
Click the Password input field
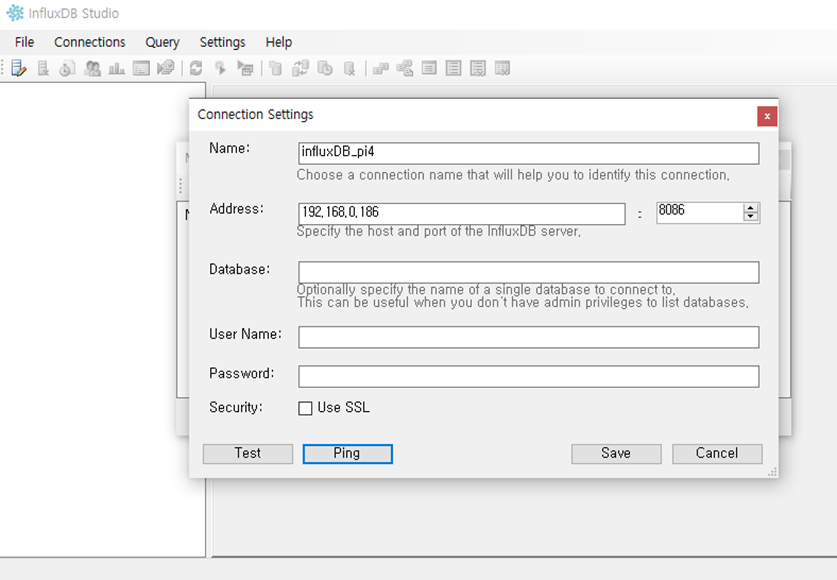pos(528,376)
